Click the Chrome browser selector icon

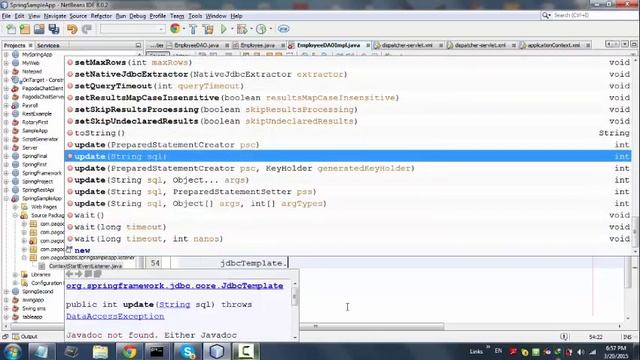click(175, 29)
